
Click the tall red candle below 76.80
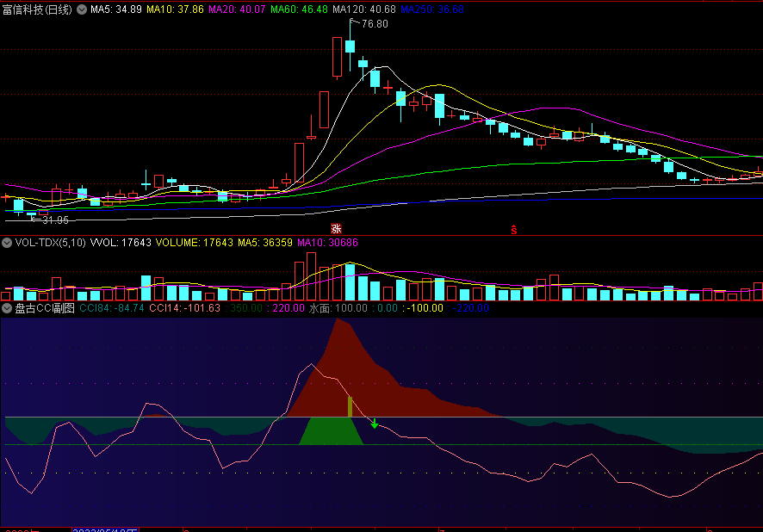337,58
